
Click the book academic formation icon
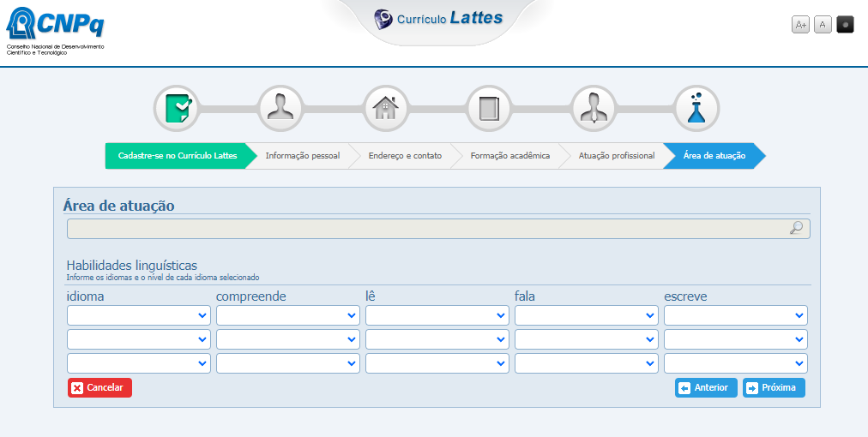point(489,109)
